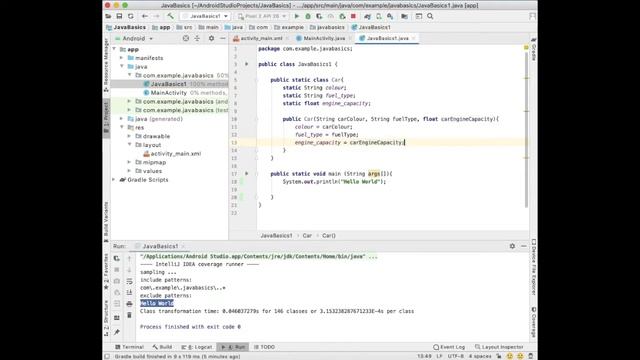Click the JavaBasics breadcrumb
The height and width of the screenshot is (360, 640).
pos(126,27)
